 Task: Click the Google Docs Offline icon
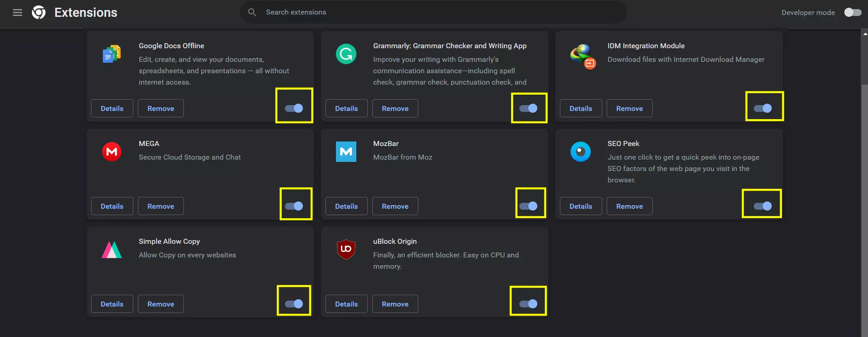pos(112,54)
